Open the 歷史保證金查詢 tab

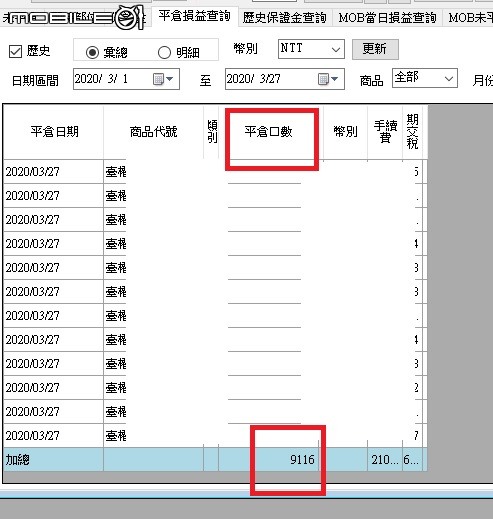284,18
